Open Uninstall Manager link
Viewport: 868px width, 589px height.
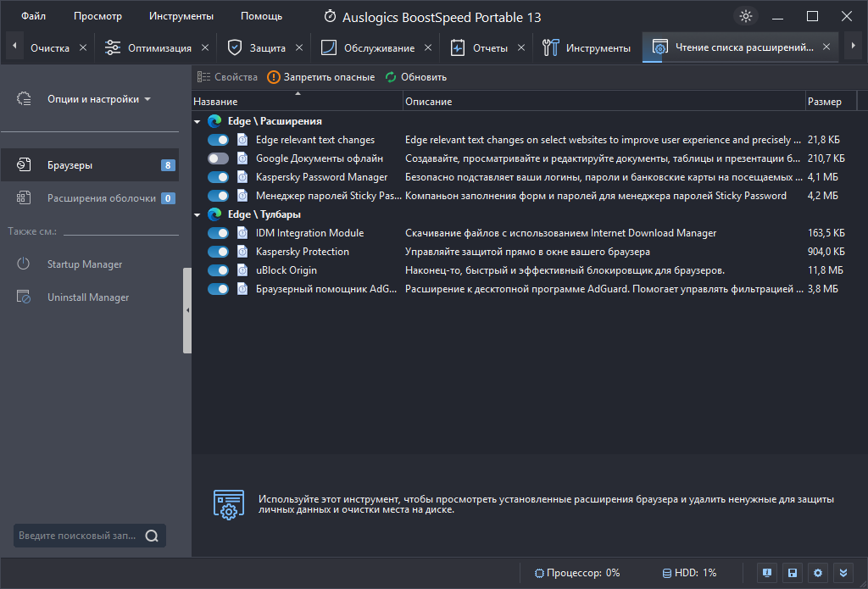(x=88, y=297)
